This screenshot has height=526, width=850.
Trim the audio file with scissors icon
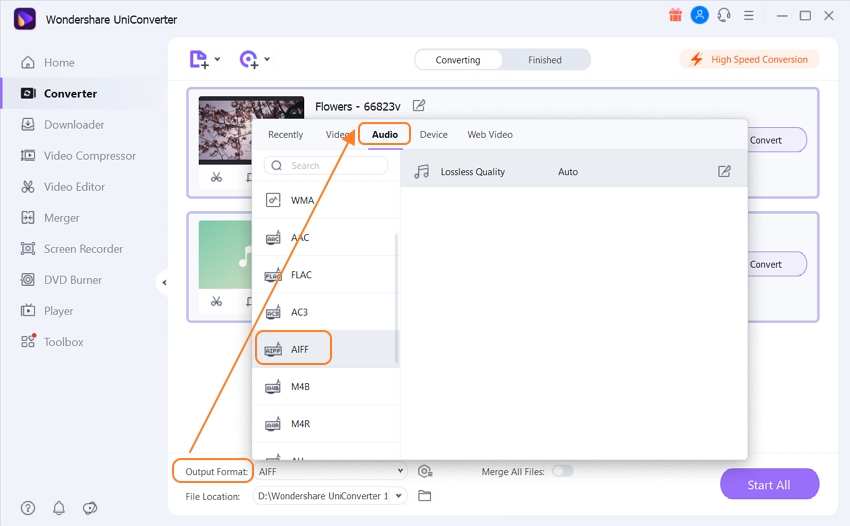point(216,302)
